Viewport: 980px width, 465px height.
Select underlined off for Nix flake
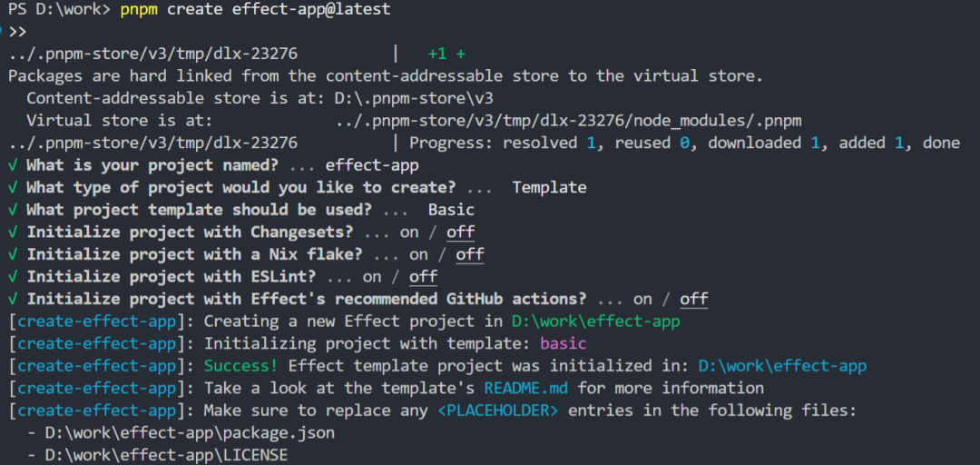[x=470, y=254]
